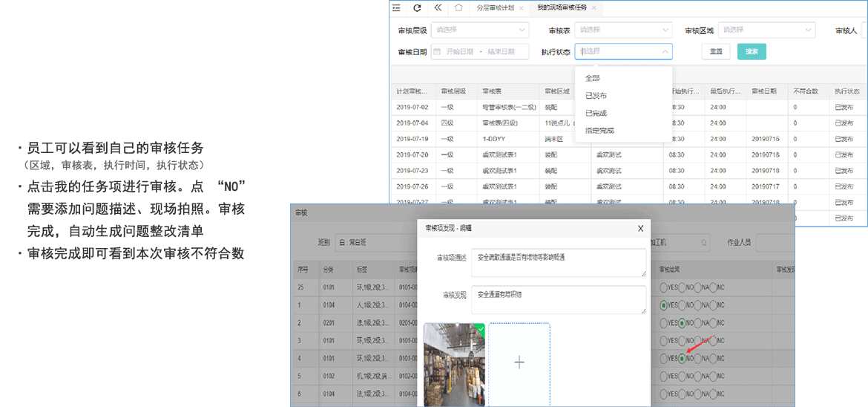Viewport: 868px width, 407px height.
Task: Select NO radio in sequence 4 row
Action: [x=682, y=357]
